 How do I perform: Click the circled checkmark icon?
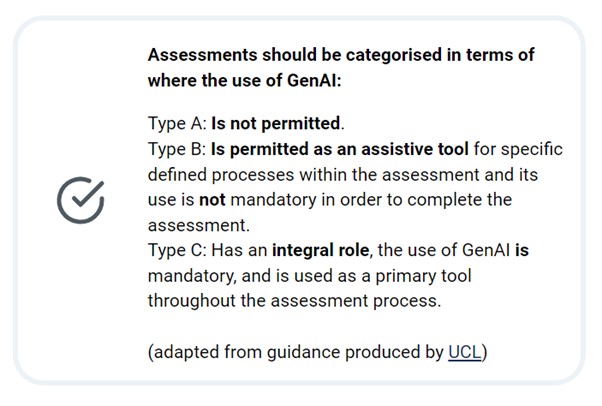click(81, 200)
